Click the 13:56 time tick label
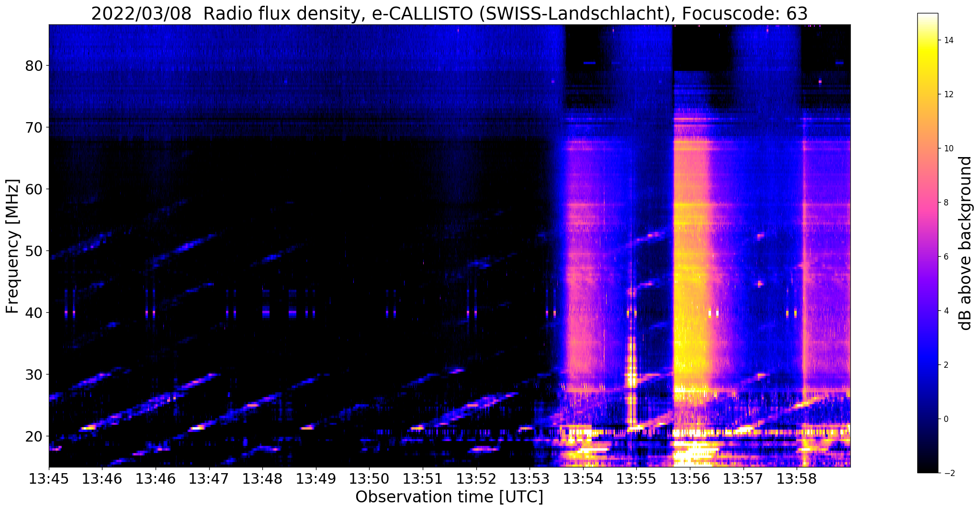The width and height of the screenshot is (980, 511). 689,479
